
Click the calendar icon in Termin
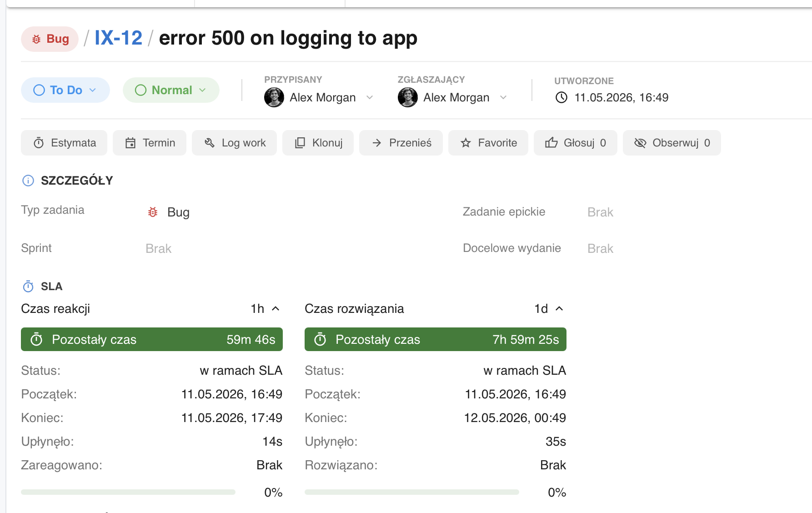130,143
